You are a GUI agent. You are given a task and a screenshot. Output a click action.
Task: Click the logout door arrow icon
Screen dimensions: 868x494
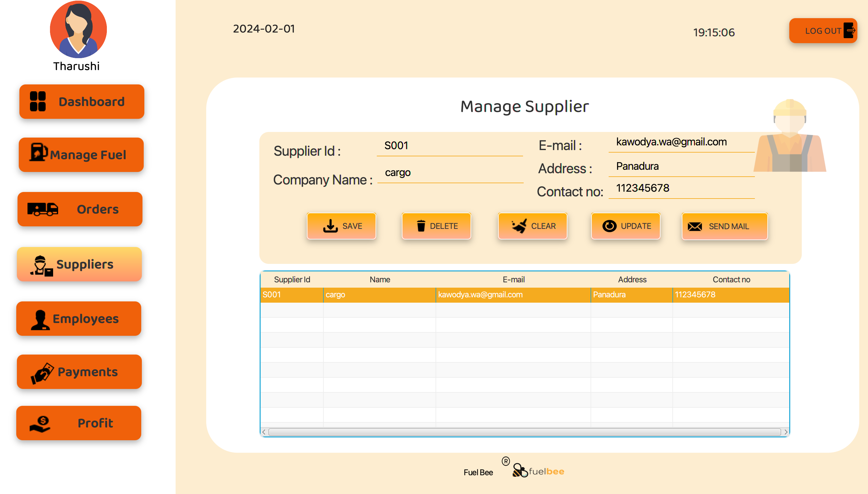(849, 31)
